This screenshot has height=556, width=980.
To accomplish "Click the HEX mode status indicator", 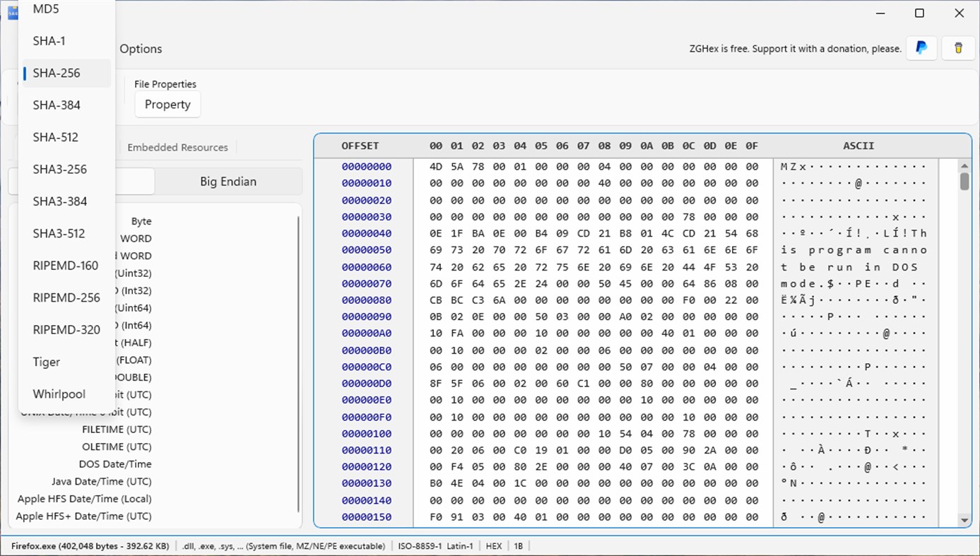I will pyautogui.click(x=494, y=546).
